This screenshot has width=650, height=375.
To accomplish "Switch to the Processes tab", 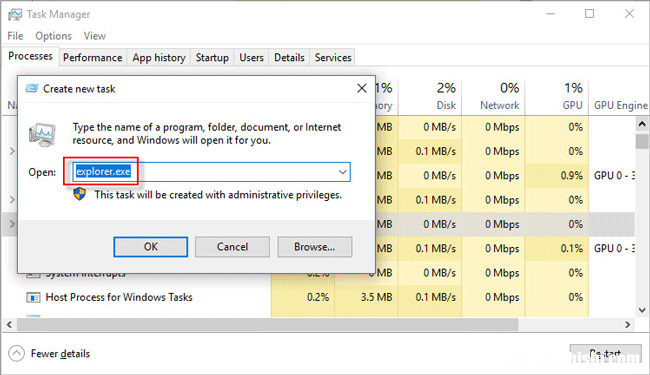I will pyautogui.click(x=30, y=56).
